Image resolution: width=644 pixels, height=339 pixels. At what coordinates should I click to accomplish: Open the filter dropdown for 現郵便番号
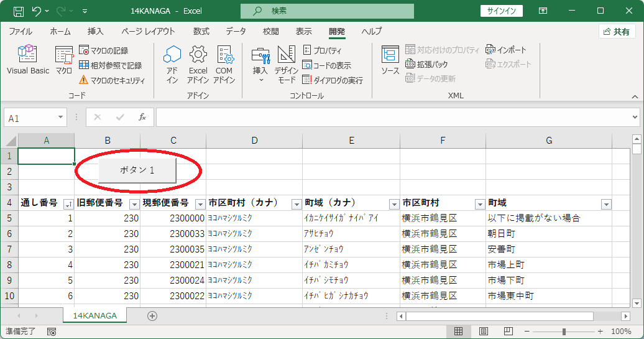(x=200, y=204)
